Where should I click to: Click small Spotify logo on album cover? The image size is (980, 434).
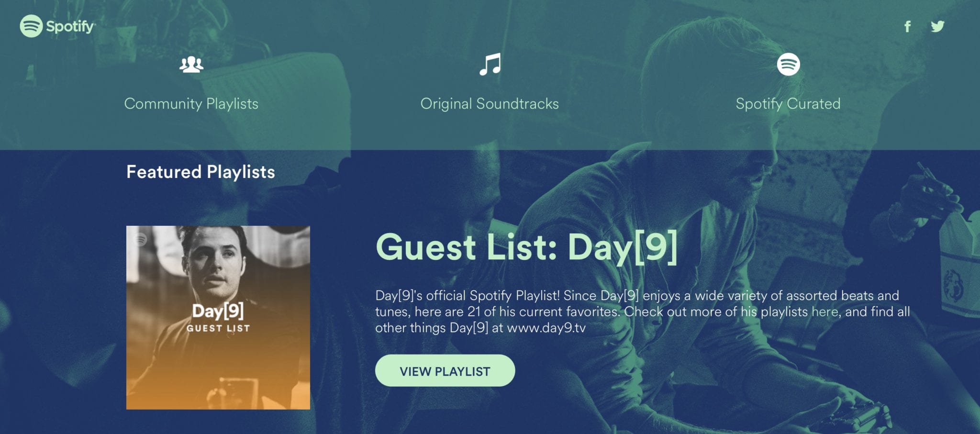click(x=140, y=239)
